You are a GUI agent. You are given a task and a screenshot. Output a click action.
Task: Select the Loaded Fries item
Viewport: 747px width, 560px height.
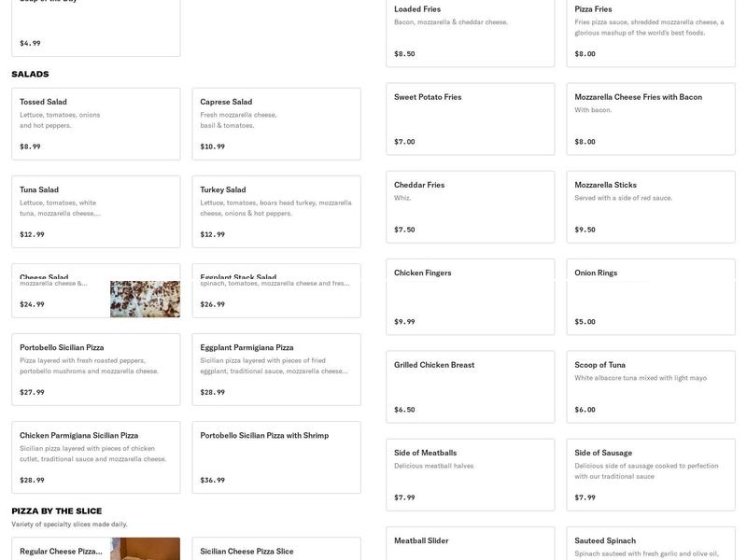click(x=470, y=31)
